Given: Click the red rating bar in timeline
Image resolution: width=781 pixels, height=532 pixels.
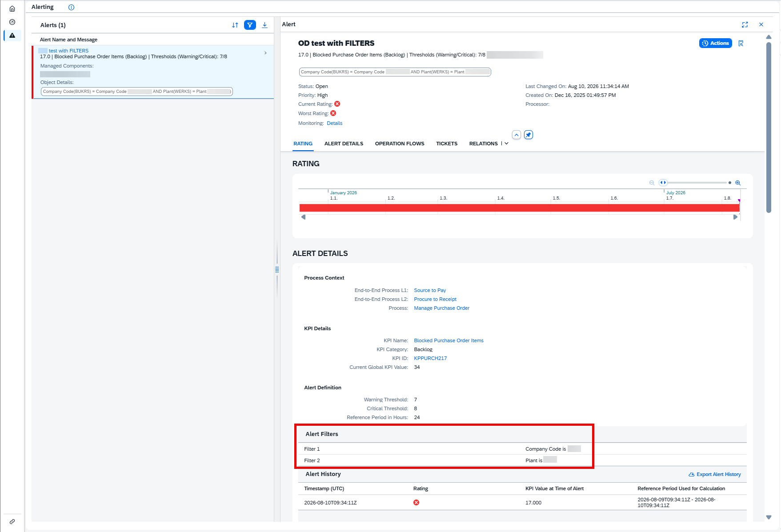Looking at the screenshot, I should (519, 208).
